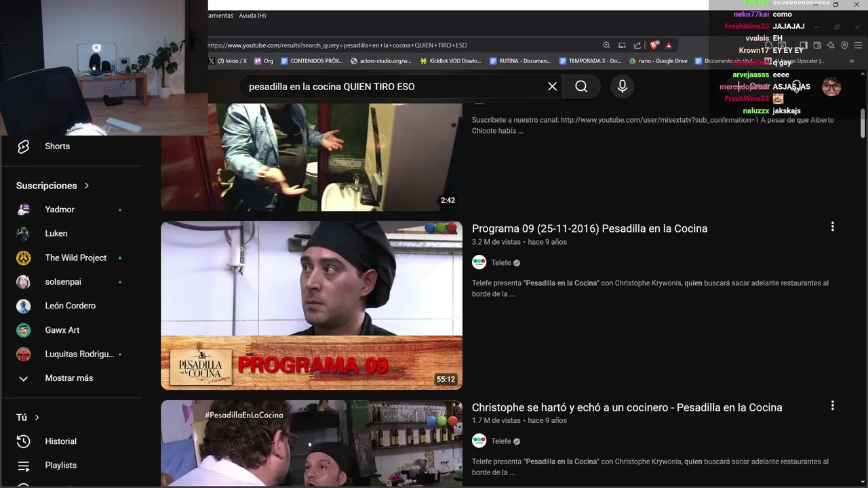Click the Brave Rewards triangle icon
Screen dimensions: 868x488
pyautogui.click(x=669, y=45)
